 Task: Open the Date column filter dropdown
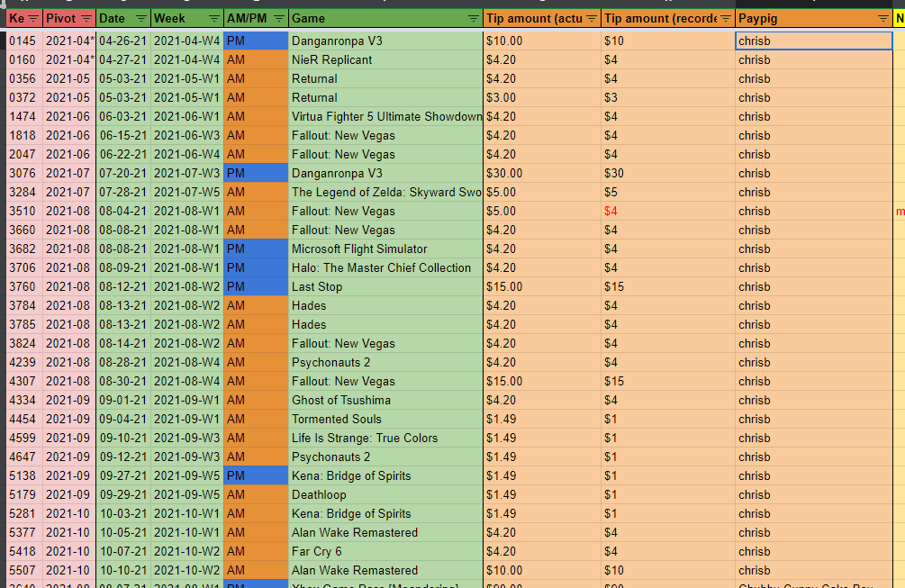pos(140,19)
